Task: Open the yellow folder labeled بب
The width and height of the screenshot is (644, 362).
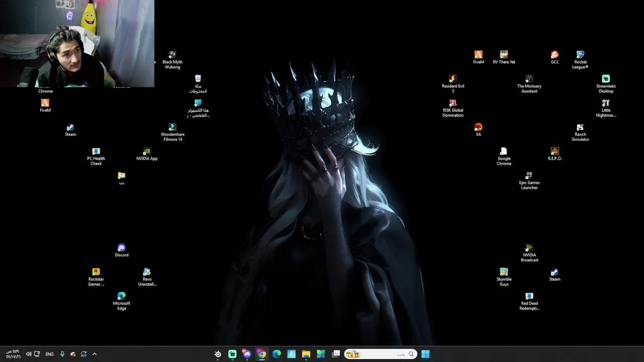Action: [x=121, y=178]
